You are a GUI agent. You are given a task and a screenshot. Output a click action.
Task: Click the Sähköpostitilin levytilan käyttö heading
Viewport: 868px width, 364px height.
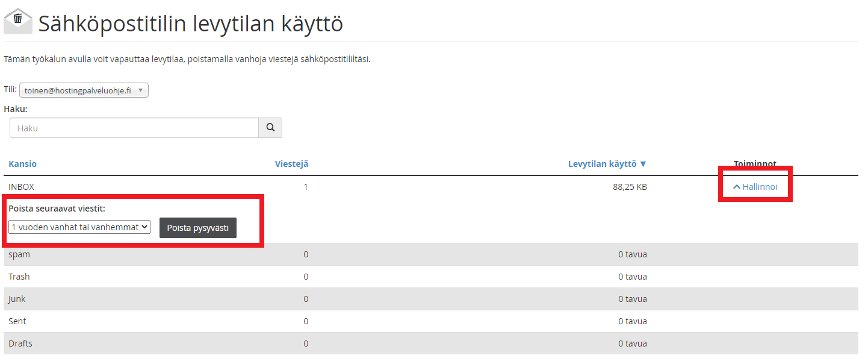(191, 24)
